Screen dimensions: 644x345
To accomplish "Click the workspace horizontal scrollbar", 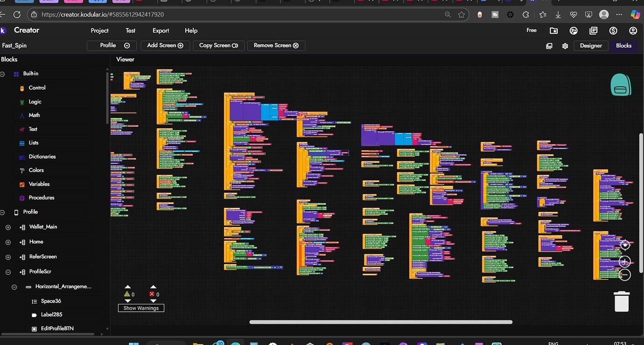I will [381, 322].
